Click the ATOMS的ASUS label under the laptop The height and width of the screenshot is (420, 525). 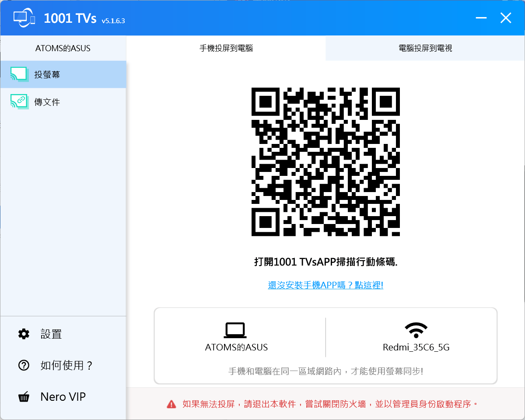236,347
